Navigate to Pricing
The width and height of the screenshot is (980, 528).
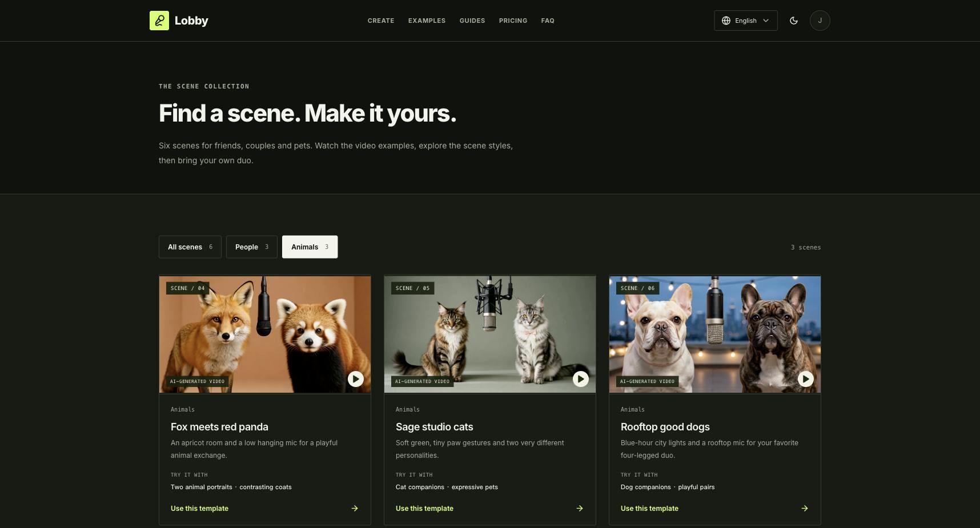tap(513, 21)
